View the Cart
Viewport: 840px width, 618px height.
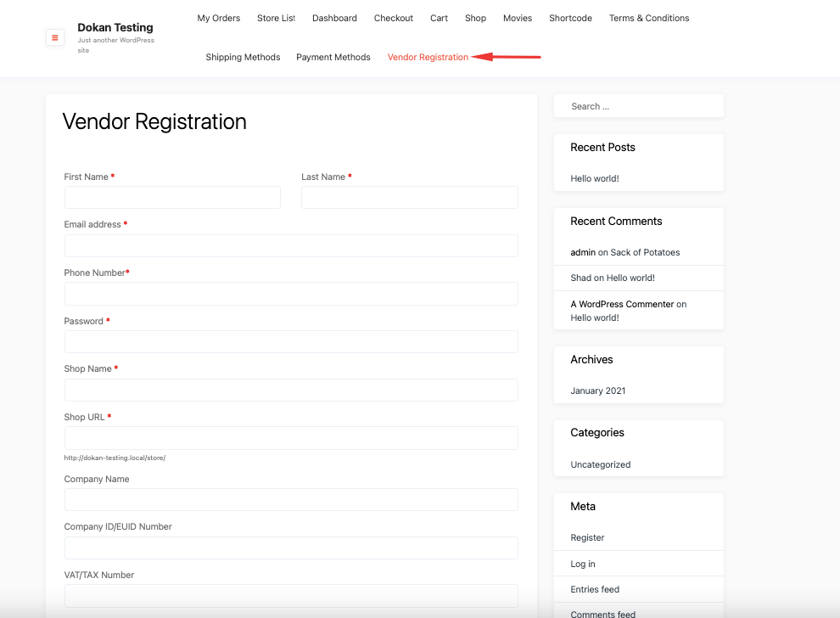point(438,18)
